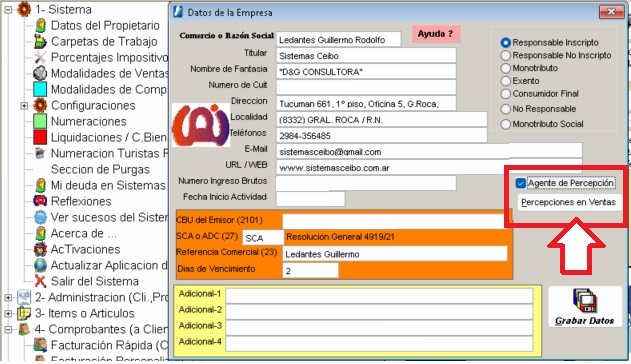
Task: Click the Porcentajes Impositivos tools icon
Action: tap(40, 57)
